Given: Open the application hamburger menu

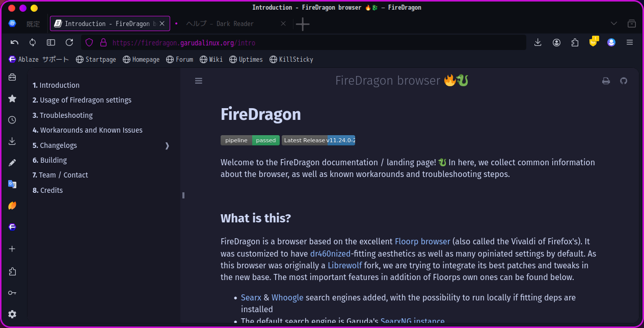Looking at the screenshot, I should (630, 42).
